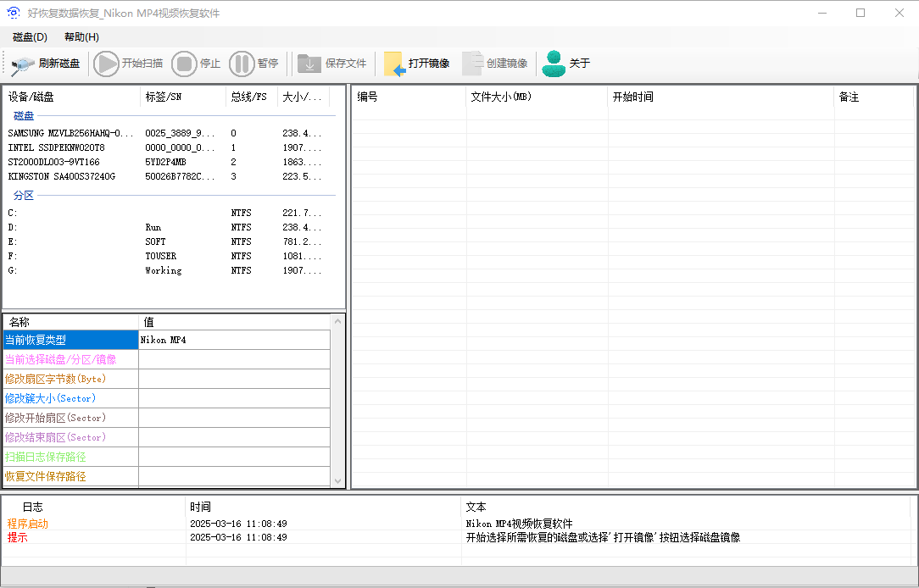The width and height of the screenshot is (919, 588).
Task: Sort by 设备/磁盘 column header
Action: coord(72,97)
